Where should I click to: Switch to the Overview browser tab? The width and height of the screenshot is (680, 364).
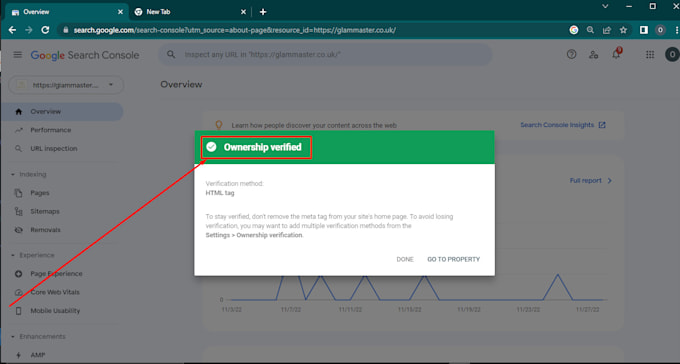click(x=67, y=12)
